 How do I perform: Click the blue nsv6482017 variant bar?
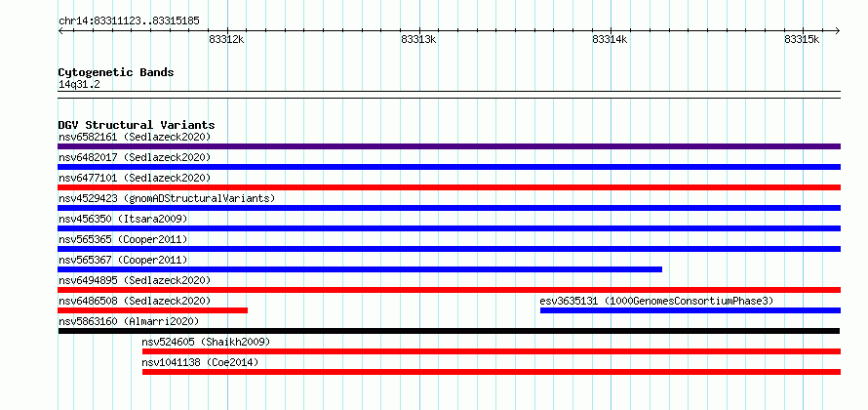(449, 167)
